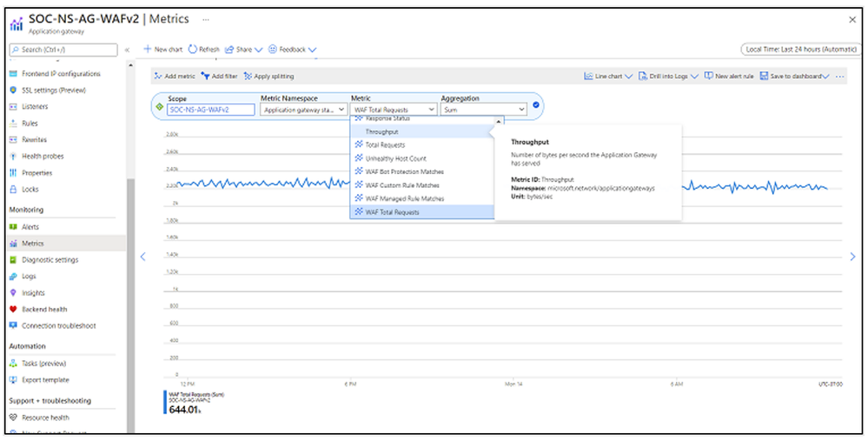
Task: Click the Scope field SOC-NS-AG-WAFv2
Action: coord(211,110)
